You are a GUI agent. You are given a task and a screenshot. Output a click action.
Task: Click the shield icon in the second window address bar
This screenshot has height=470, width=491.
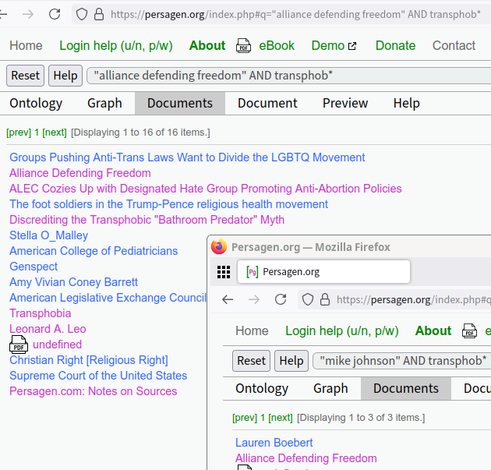(x=308, y=300)
